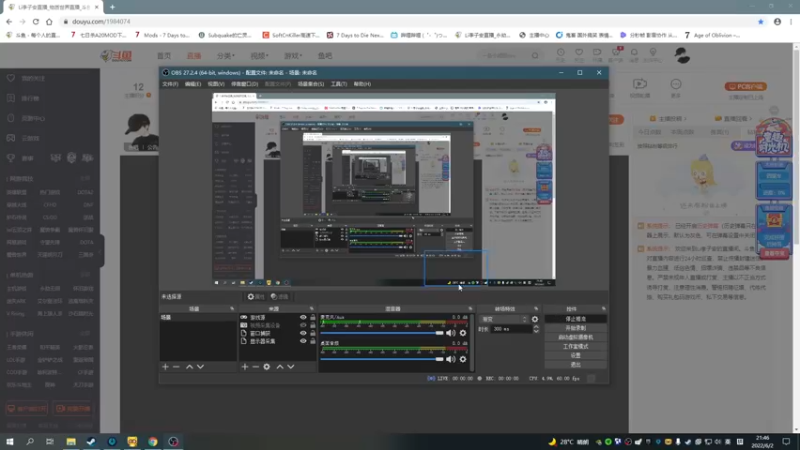Viewport: 800px width, 450px height.
Task: Adjust transition duration stepper arrows
Action: click(x=536, y=329)
